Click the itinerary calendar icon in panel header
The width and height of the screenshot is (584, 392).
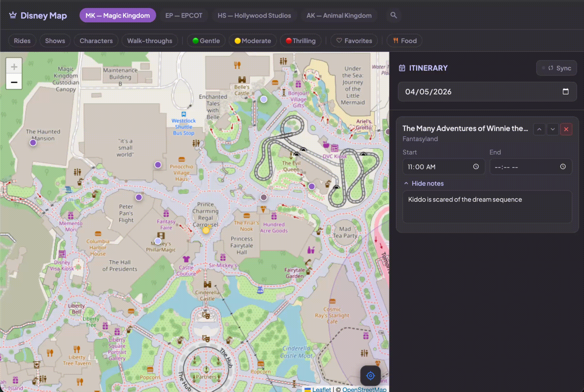pyautogui.click(x=402, y=68)
